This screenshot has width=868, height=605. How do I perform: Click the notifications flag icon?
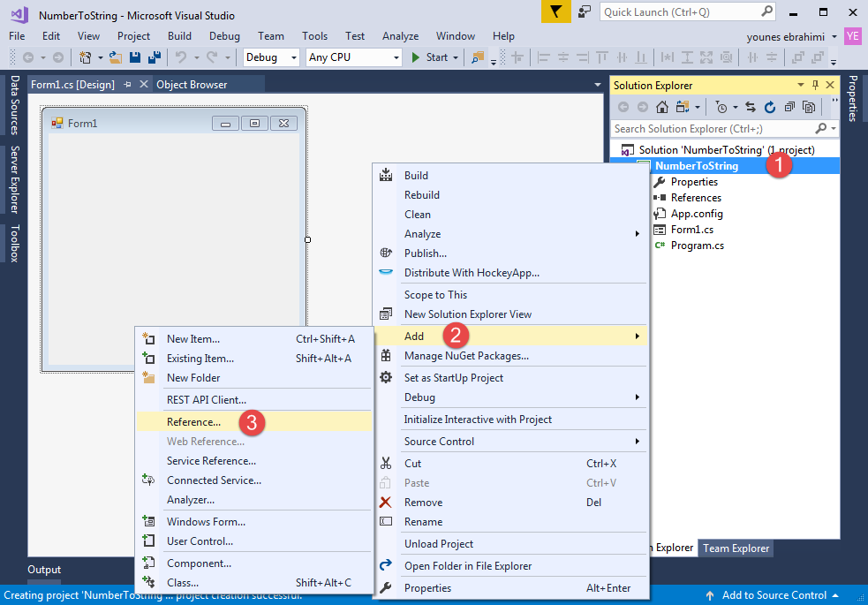[555, 11]
